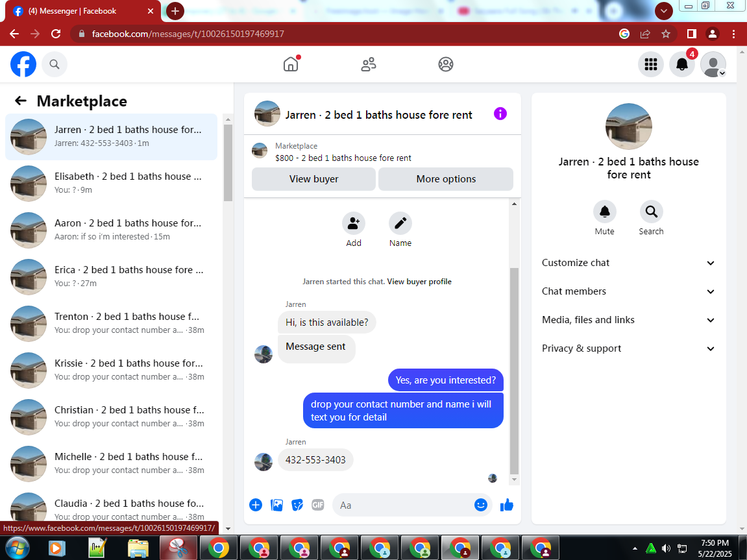This screenshot has width=747, height=560.
Task: Click the Facebook logo
Action: coord(23,64)
